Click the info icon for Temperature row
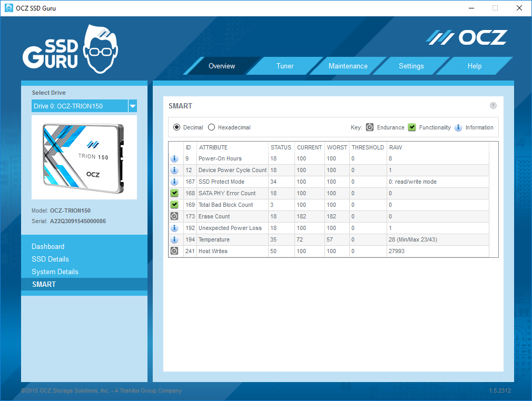The image size is (532, 401). pyautogui.click(x=174, y=239)
